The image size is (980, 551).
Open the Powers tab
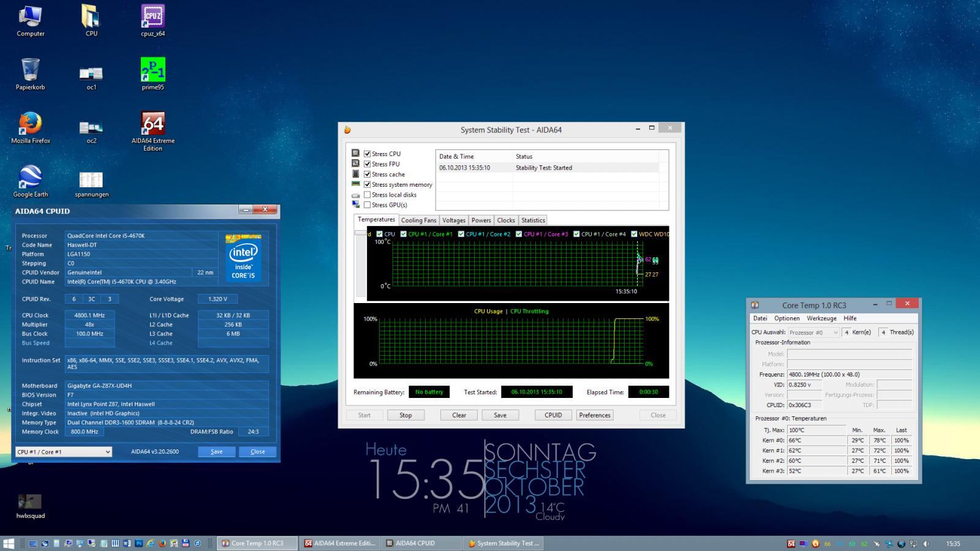pyautogui.click(x=481, y=220)
